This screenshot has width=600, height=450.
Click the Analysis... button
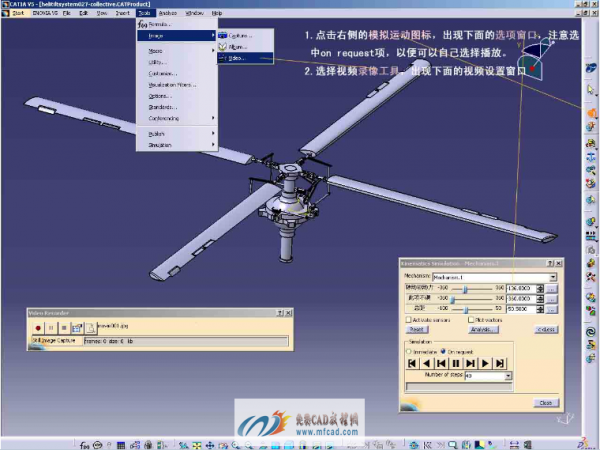pyautogui.click(x=484, y=329)
